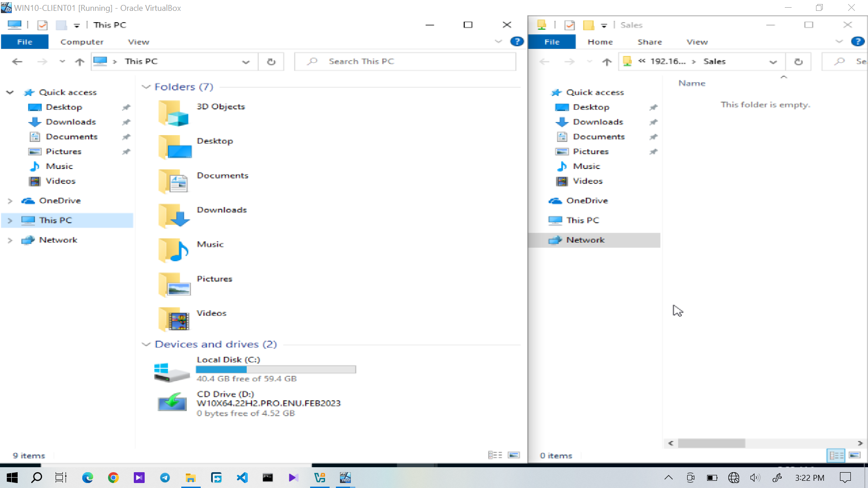Open the notification center from the taskbar
This screenshot has height=488, width=868.
tap(845, 478)
